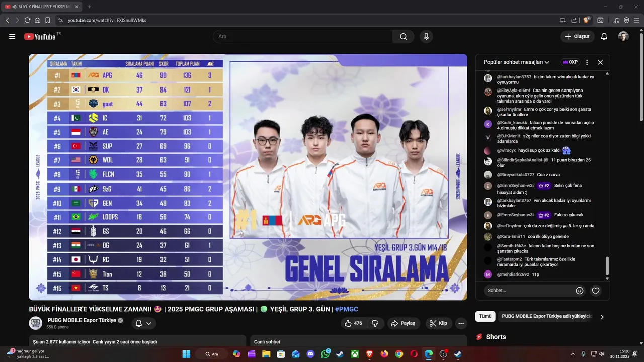Open the YouTube hamburger guide menu
644x362 pixels.
12,36
